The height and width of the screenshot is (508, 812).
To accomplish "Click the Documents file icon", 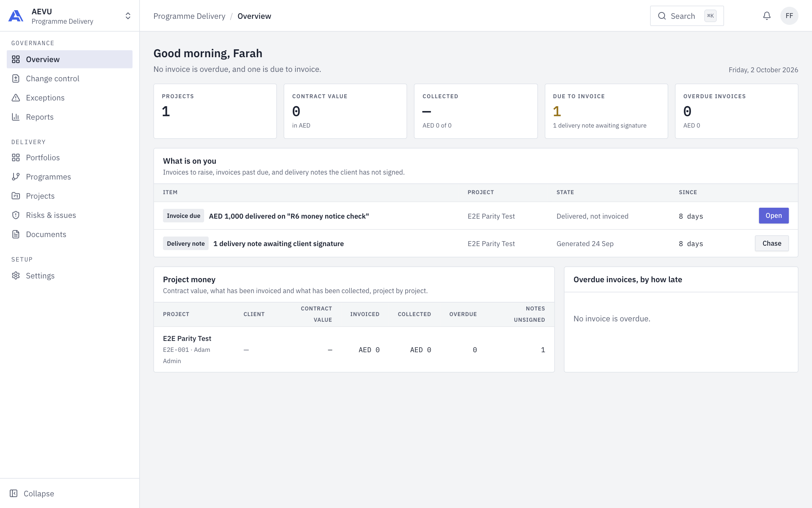I will click(x=16, y=234).
